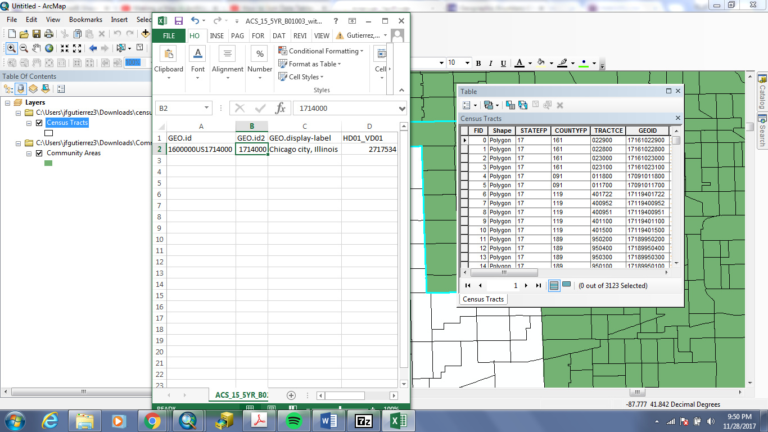Go to the last record in table
The width and height of the screenshot is (768, 432).
click(x=538, y=285)
